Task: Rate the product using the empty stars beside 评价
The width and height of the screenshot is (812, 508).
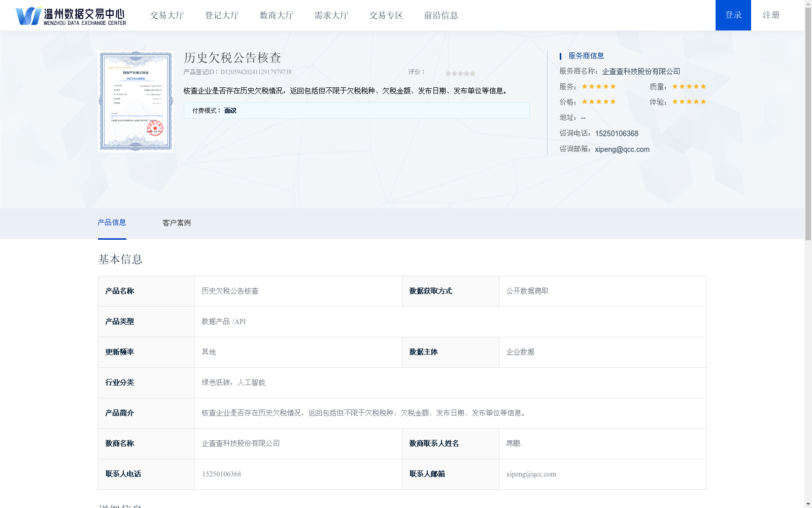Action: coord(459,73)
